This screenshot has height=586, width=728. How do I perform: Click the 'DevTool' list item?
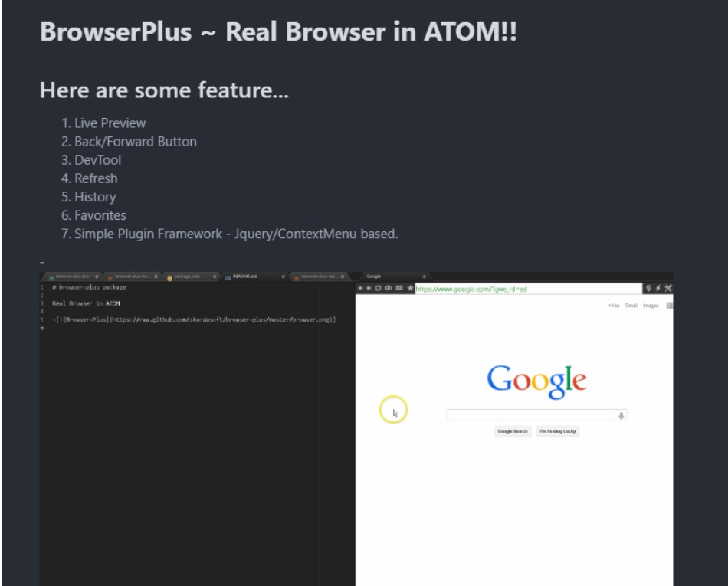[98, 160]
